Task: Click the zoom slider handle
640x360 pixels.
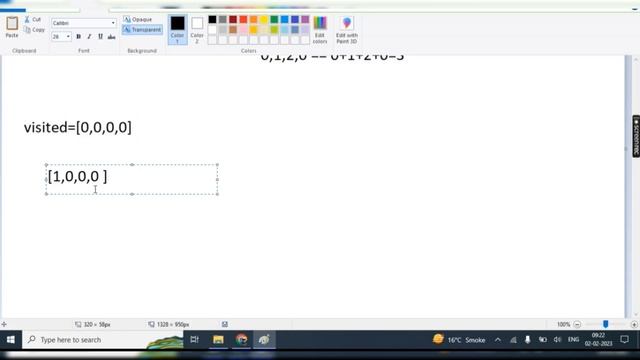Action: 605,324
